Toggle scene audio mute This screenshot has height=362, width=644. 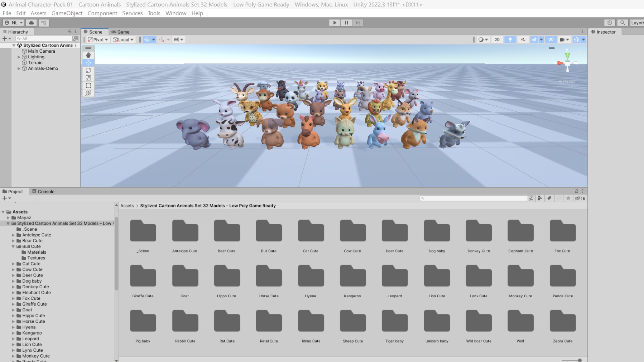pos(523,40)
